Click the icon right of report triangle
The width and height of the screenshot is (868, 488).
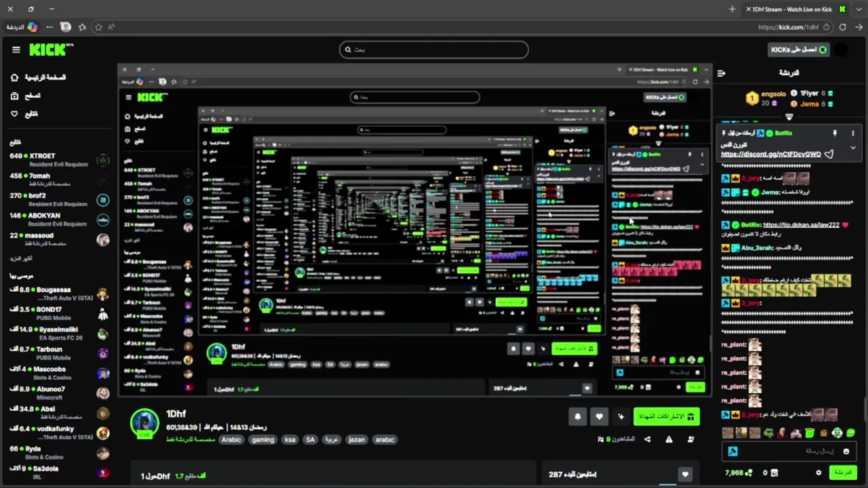[x=690, y=439]
